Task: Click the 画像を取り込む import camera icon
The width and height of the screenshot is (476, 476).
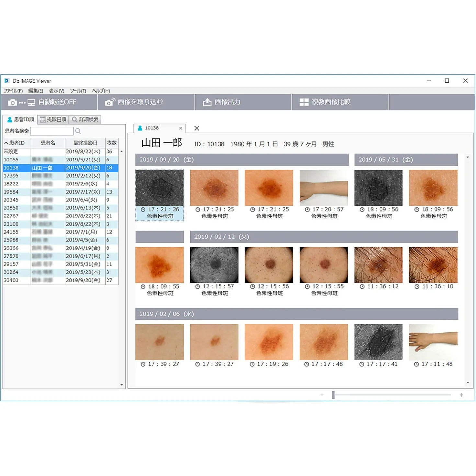Action: coord(110,102)
